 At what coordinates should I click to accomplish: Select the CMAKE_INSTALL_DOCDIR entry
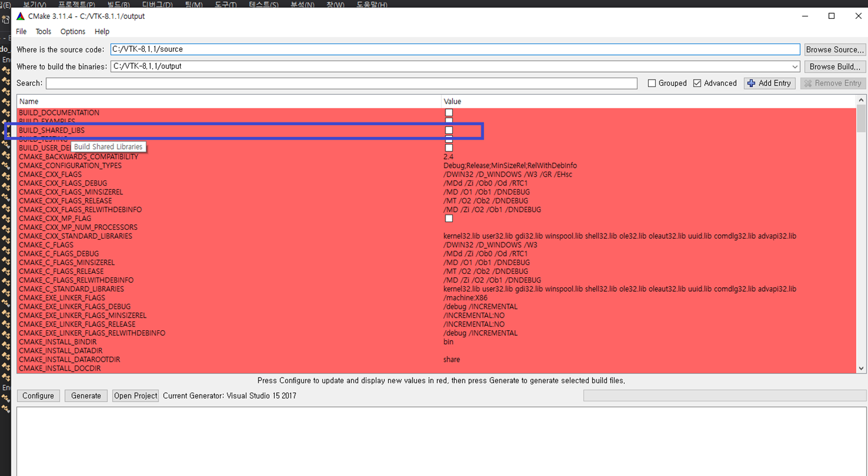pos(59,369)
